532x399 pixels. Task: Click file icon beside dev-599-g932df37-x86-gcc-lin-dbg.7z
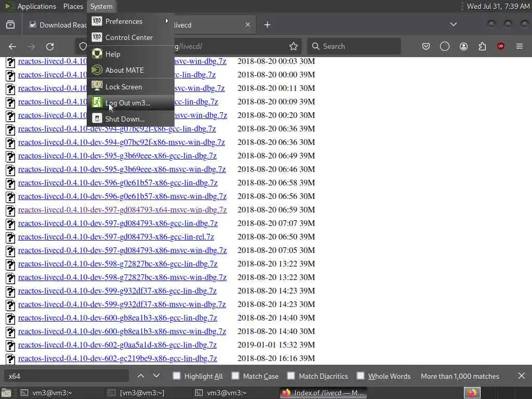click(10, 292)
